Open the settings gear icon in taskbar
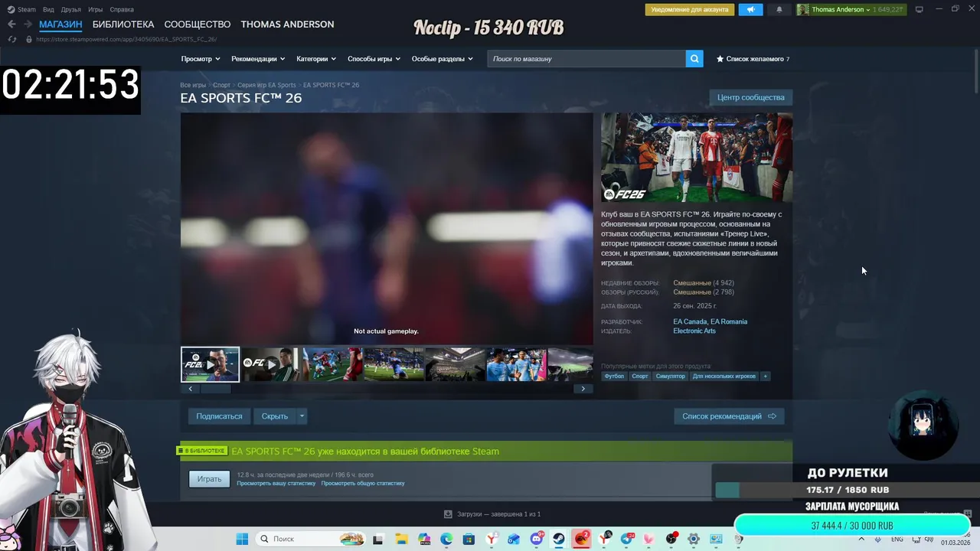The image size is (980, 551). (x=694, y=539)
